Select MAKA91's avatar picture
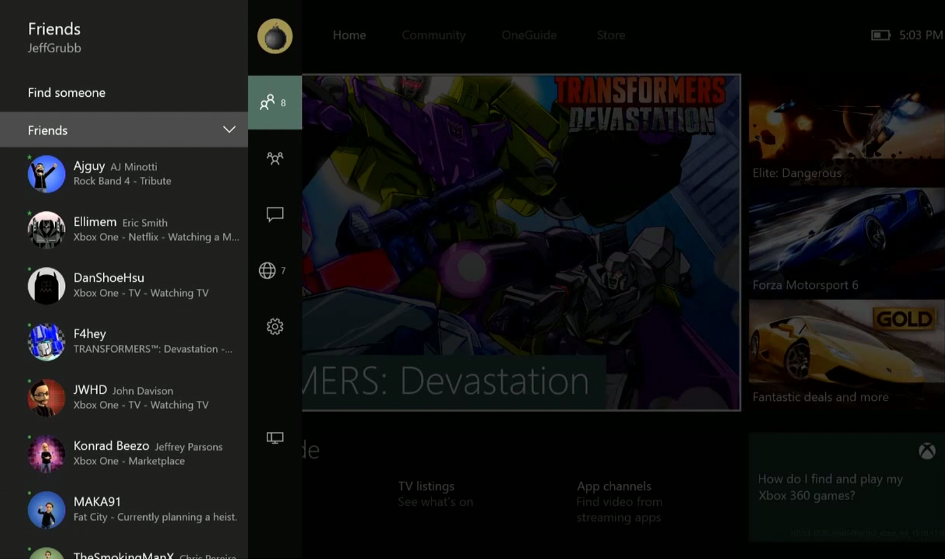 pos(47,510)
